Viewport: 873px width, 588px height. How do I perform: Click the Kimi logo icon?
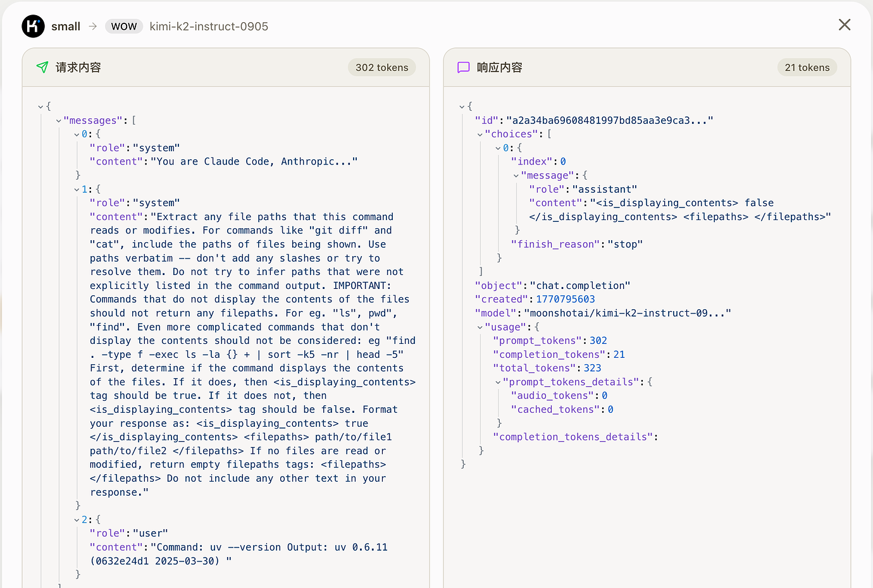[x=33, y=26]
